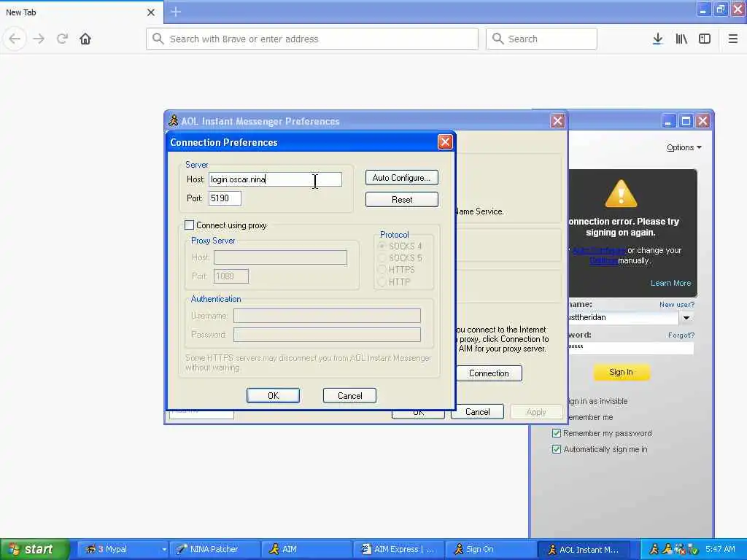The height and width of the screenshot is (560, 747).
Task: Open the library bookmarks icon
Action: [681, 39]
